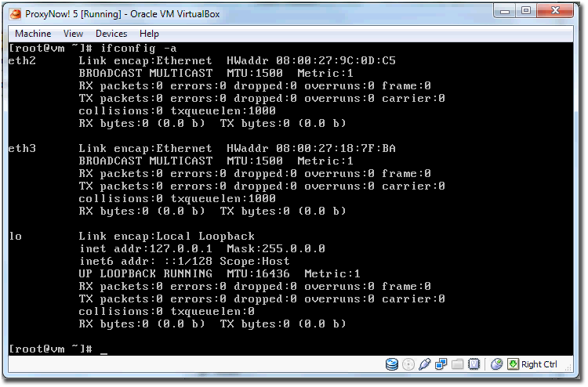
Task: Maximize the ProxyNow! 5 VirtualBox window
Action: pos(526,11)
